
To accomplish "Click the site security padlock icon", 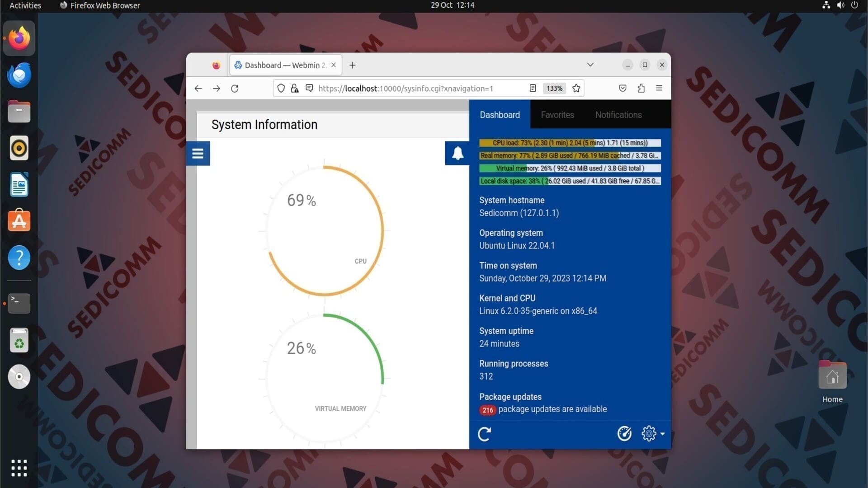I will (x=295, y=89).
